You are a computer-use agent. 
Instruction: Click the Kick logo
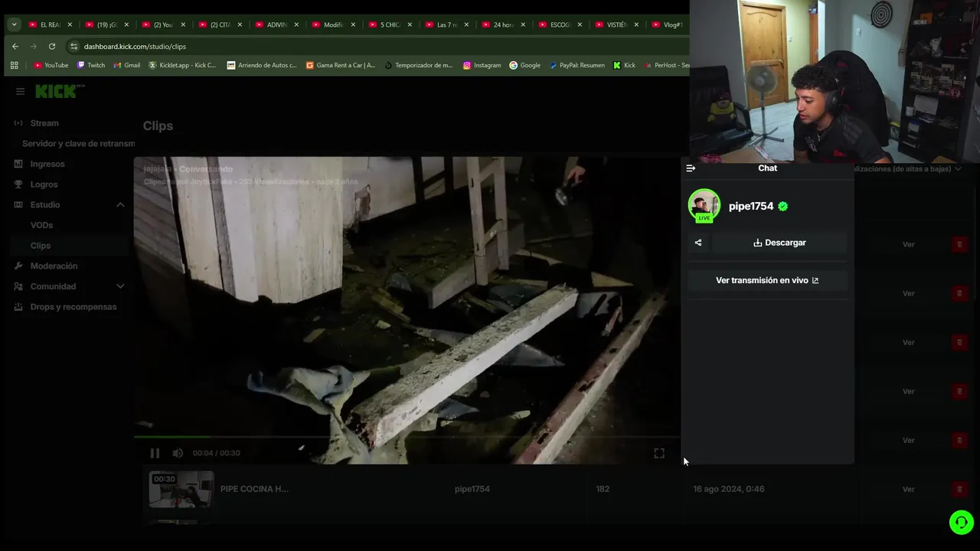point(59,91)
